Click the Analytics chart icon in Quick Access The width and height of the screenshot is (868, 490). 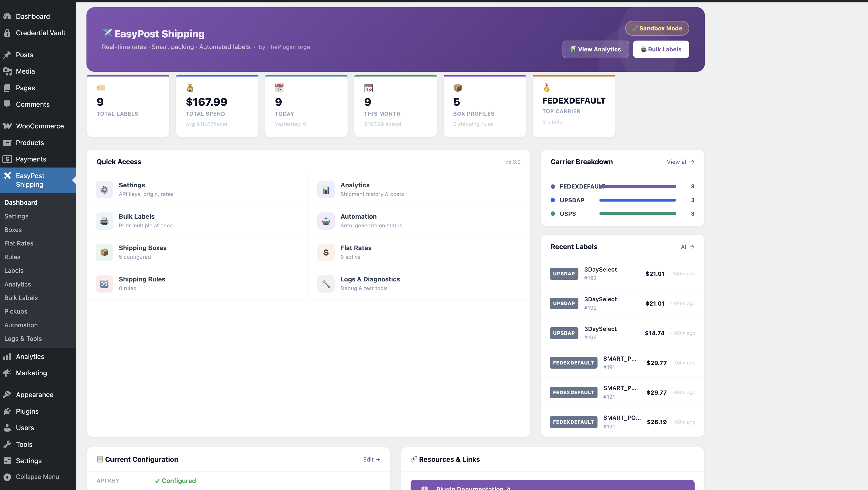pos(326,189)
